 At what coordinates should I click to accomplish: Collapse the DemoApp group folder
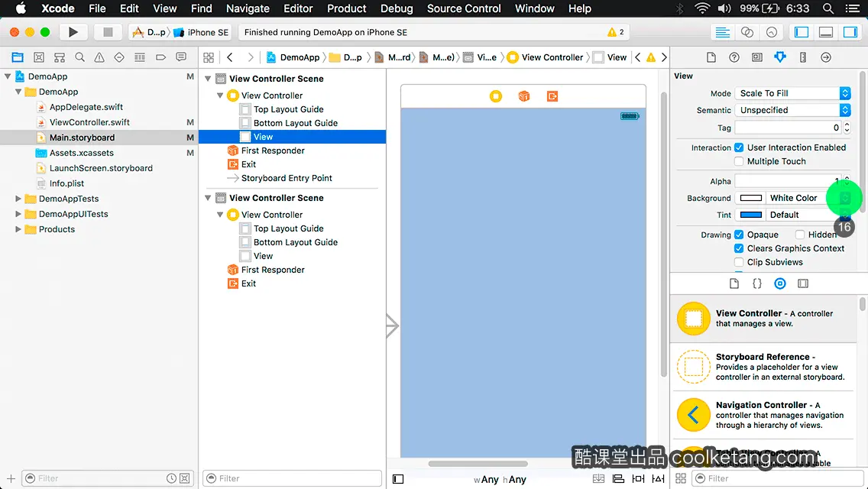coord(18,92)
